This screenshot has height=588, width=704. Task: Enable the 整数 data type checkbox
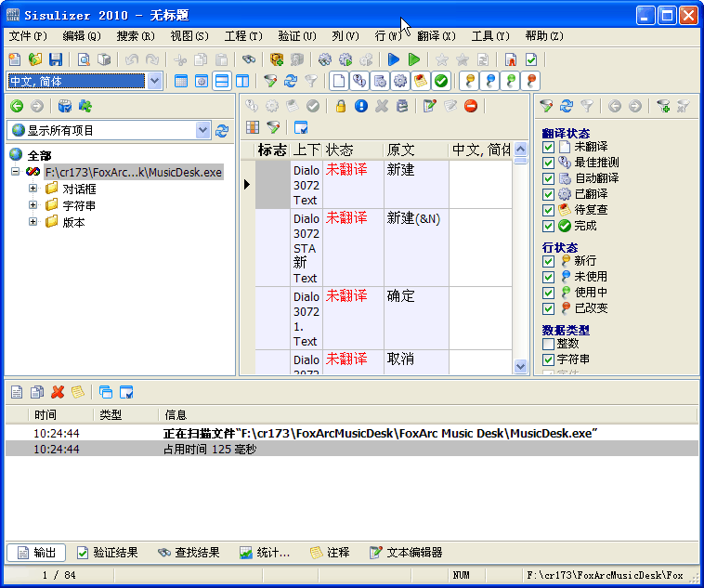click(x=549, y=344)
